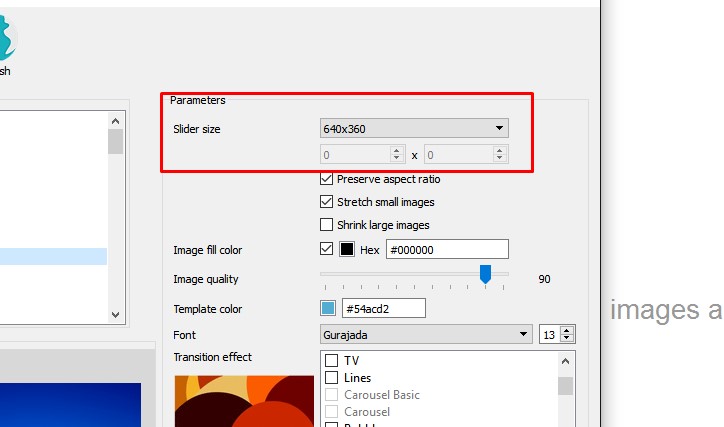Check the Carousel Basic transition effect
This screenshot has width=724, height=427.
tap(332, 395)
